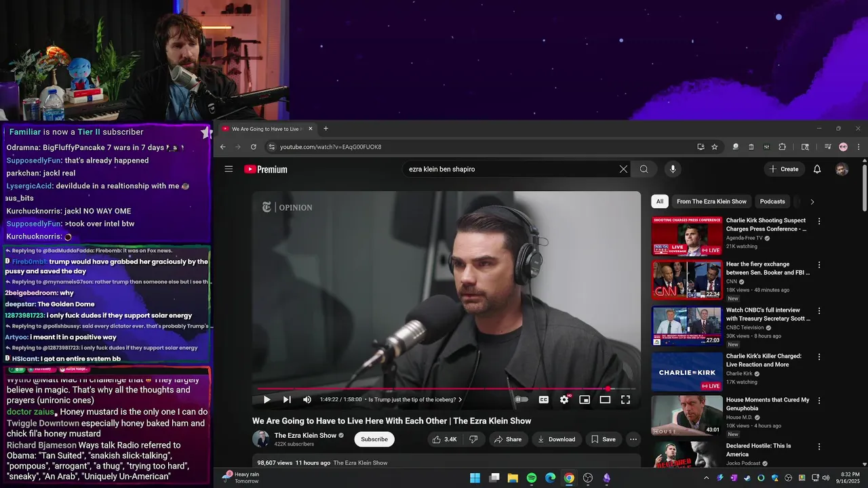Image resolution: width=868 pixels, height=488 pixels.
Task: Open 'Watch CNBC's full interview' video title
Action: point(768,314)
